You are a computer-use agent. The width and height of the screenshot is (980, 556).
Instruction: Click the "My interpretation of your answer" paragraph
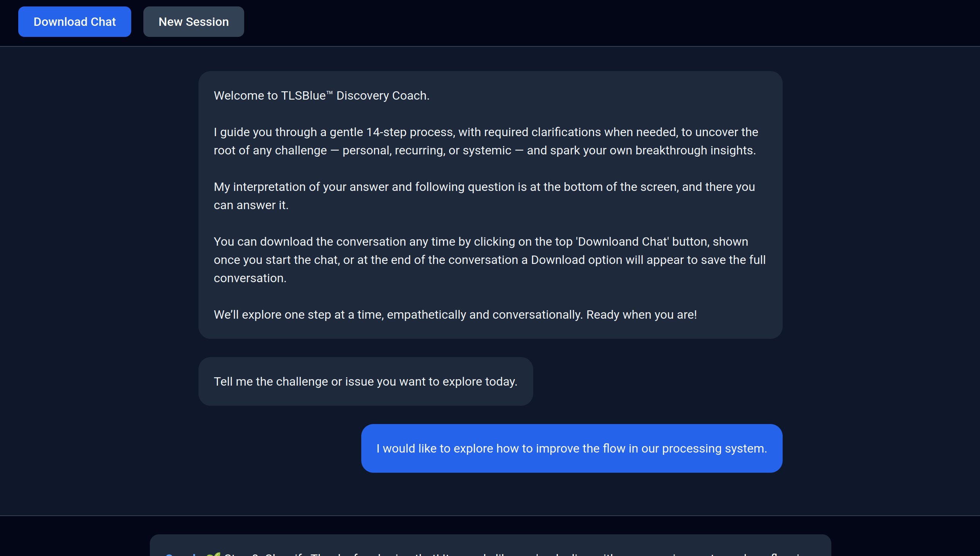(484, 187)
